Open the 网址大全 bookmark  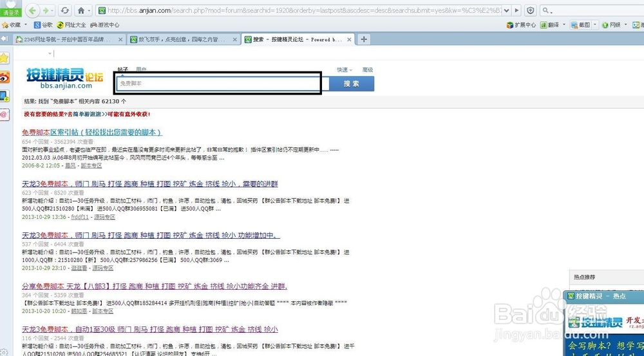(x=71, y=25)
